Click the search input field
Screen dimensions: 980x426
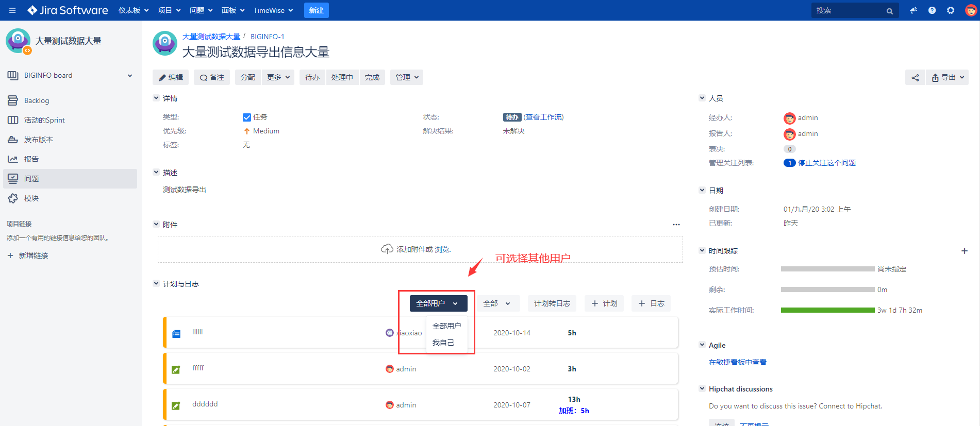coord(849,10)
